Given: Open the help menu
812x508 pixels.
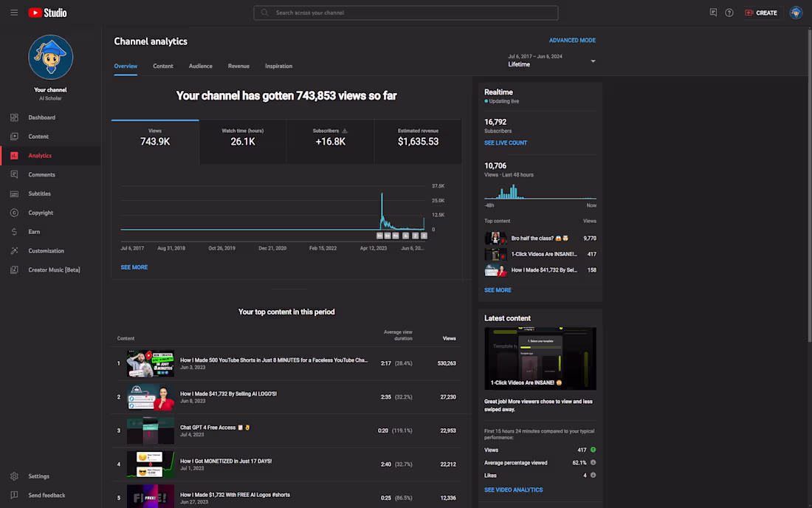Looking at the screenshot, I should coord(729,13).
